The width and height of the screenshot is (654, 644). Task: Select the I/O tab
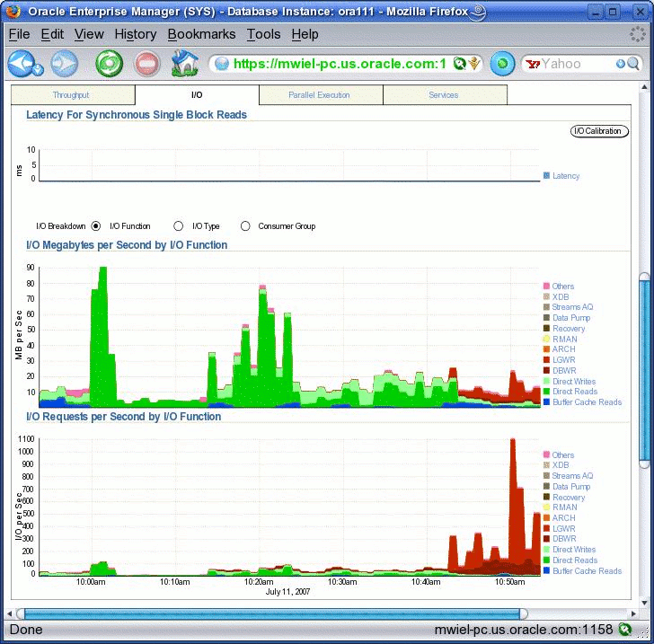[x=197, y=94]
